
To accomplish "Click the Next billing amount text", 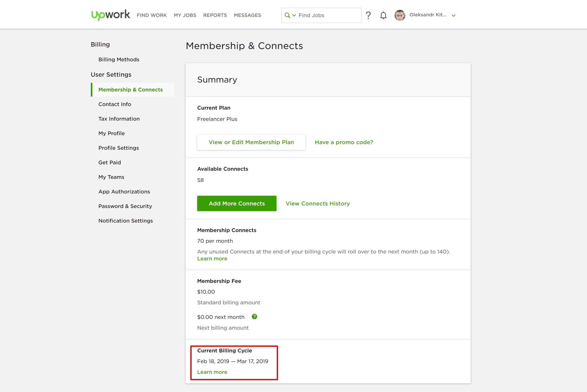I will pos(223,328).
